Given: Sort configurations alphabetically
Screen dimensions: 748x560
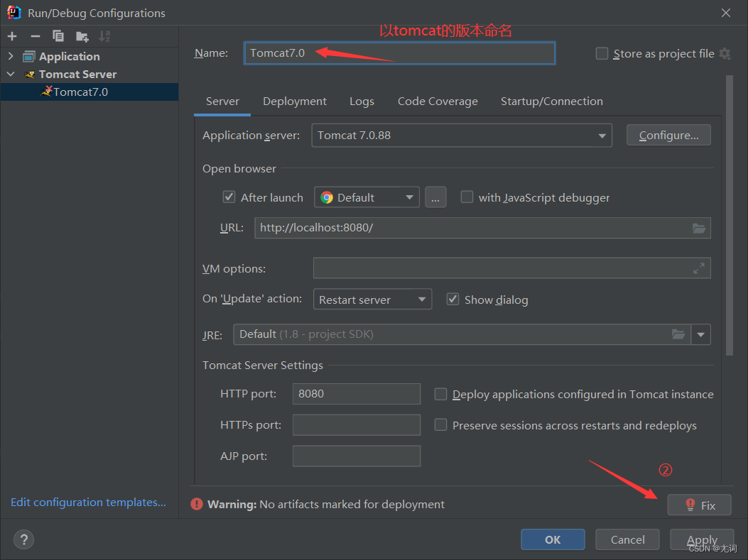Looking at the screenshot, I should coord(104,36).
